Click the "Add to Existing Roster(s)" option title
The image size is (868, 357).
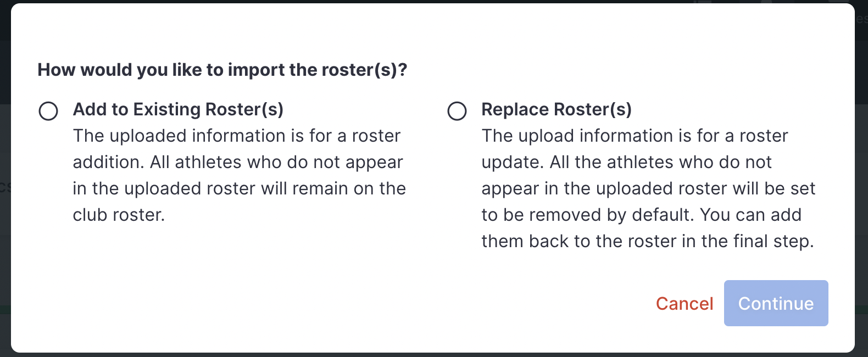178,109
